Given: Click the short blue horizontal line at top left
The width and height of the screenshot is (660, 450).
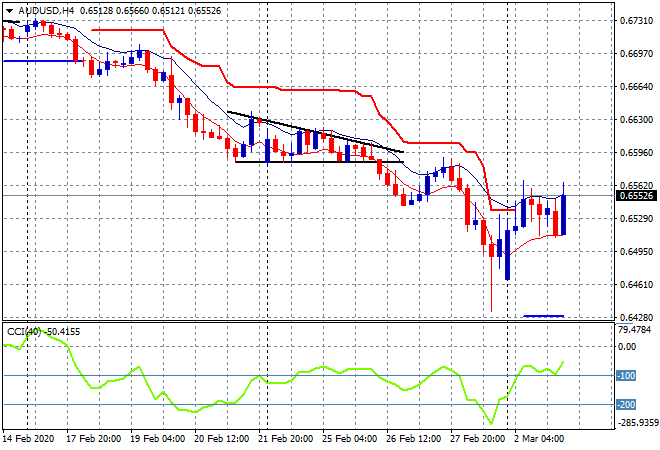Looking at the screenshot, I should pos(40,61).
